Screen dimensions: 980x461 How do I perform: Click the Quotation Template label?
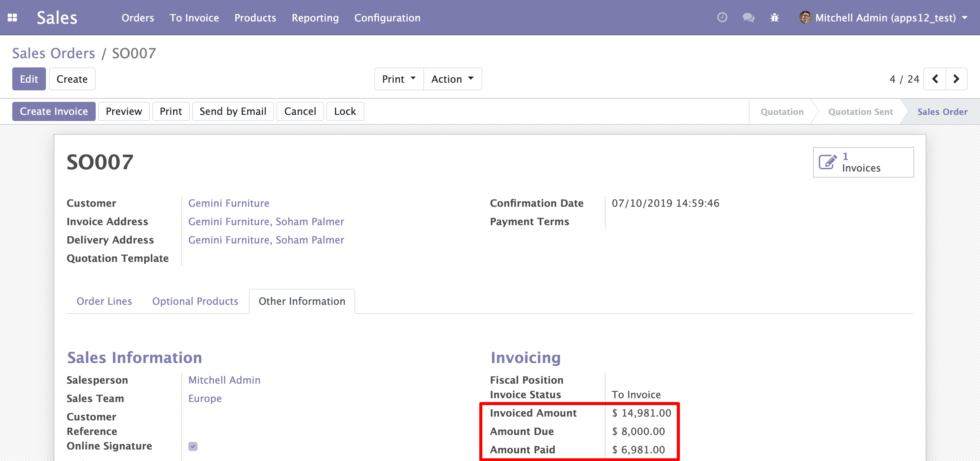118,258
